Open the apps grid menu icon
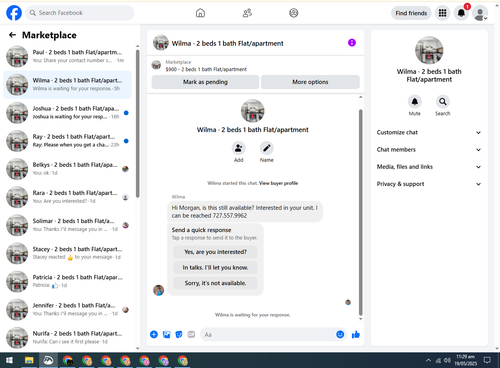The image size is (500, 368). click(x=442, y=13)
